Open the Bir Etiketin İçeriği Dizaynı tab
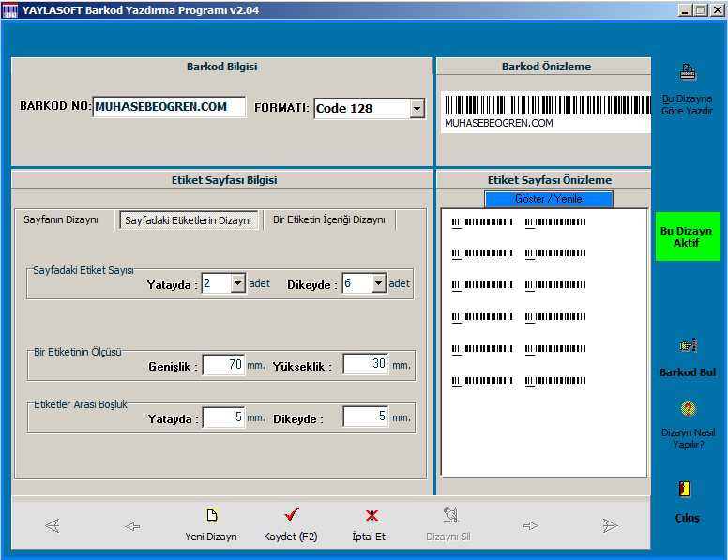Viewport: 728px width, 560px height. [x=329, y=219]
